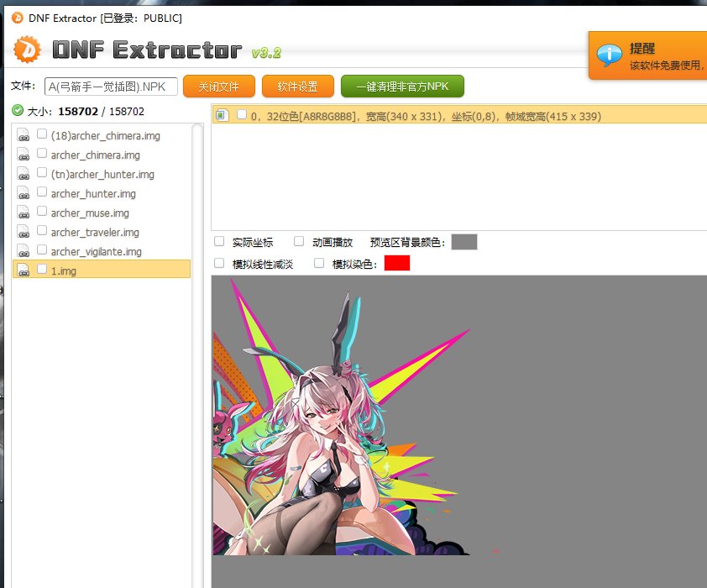Click the 提醒 notification banner

pos(648,55)
